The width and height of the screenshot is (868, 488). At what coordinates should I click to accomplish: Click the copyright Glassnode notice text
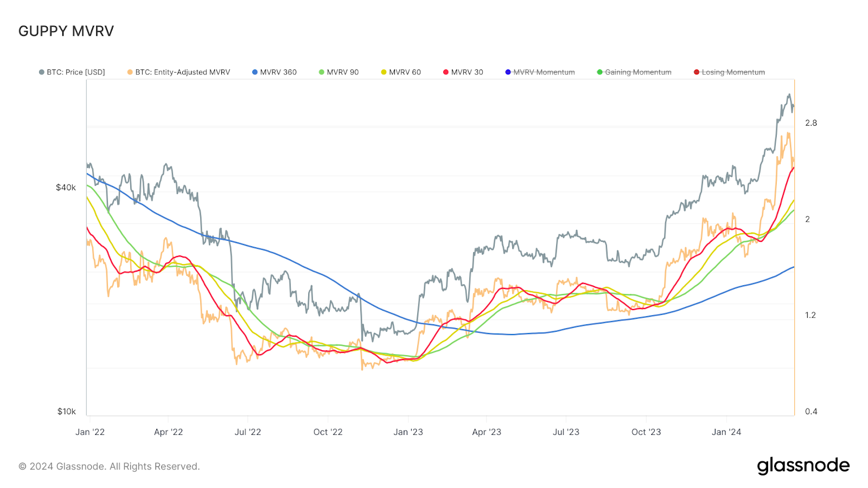[x=109, y=466]
